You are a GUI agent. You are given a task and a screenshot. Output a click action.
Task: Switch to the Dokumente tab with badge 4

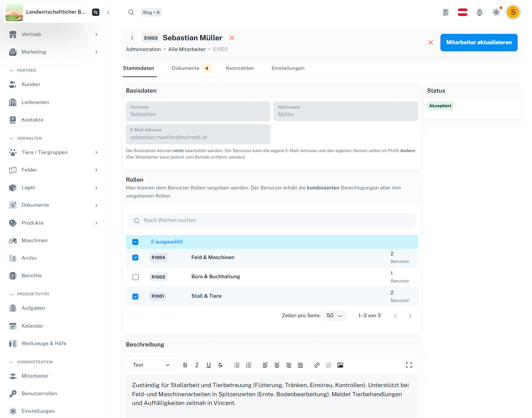coord(191,68)
